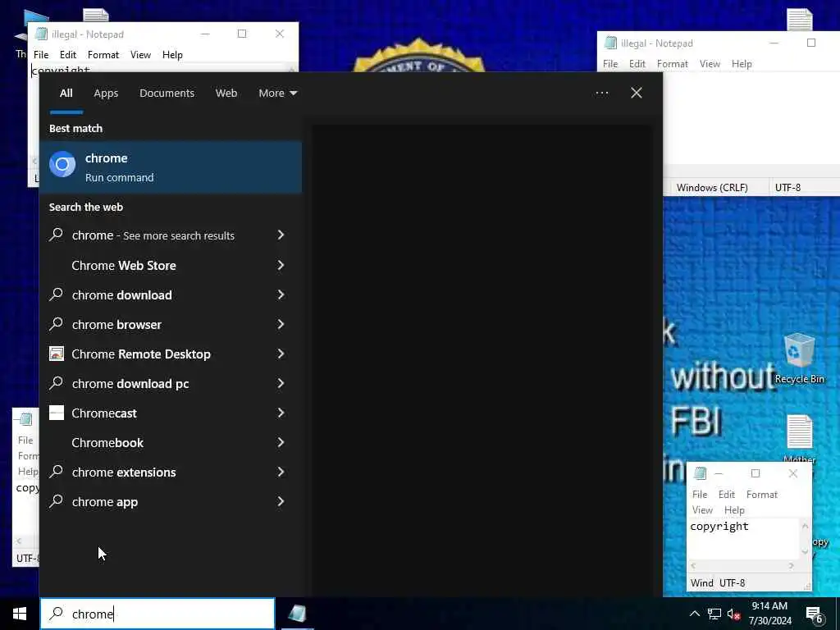Expand the Chrome Remote Desktop result arrow
840x630 pixels.
tap(281, 354)
